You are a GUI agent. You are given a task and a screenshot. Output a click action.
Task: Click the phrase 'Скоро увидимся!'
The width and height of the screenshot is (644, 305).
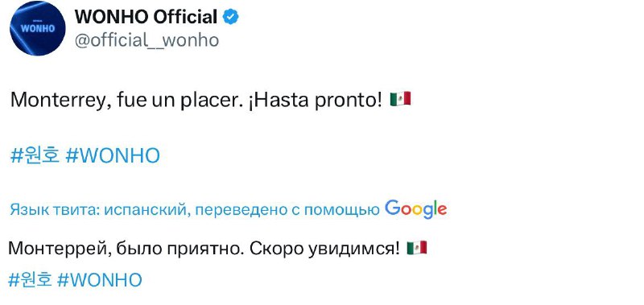(324, 249)
